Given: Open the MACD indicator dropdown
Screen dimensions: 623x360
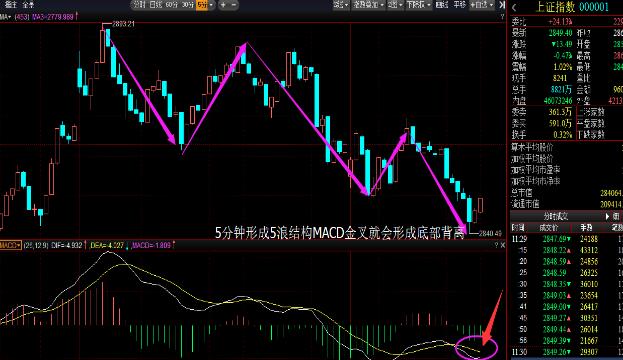Looking at the screenshot, I should 10,245.
